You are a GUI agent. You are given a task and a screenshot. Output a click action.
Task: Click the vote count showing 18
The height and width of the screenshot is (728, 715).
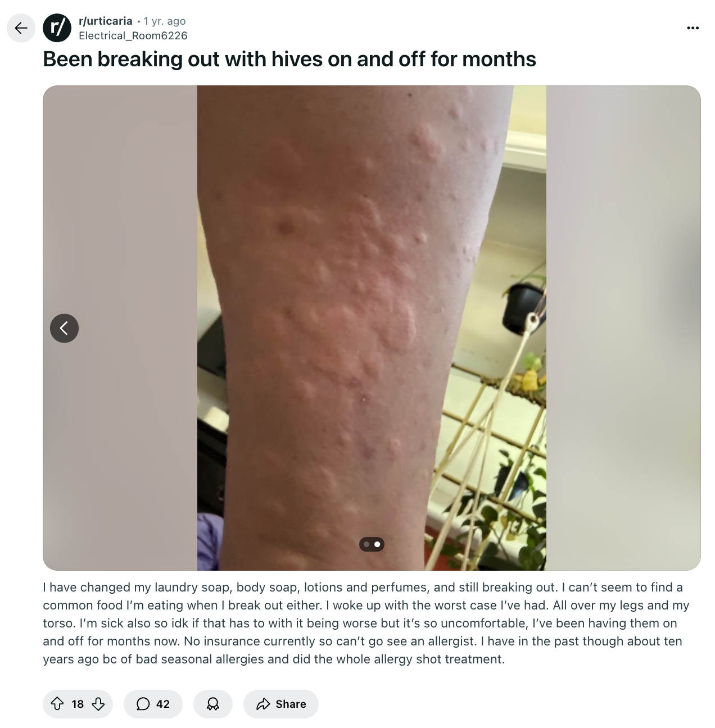click(78, 704)
